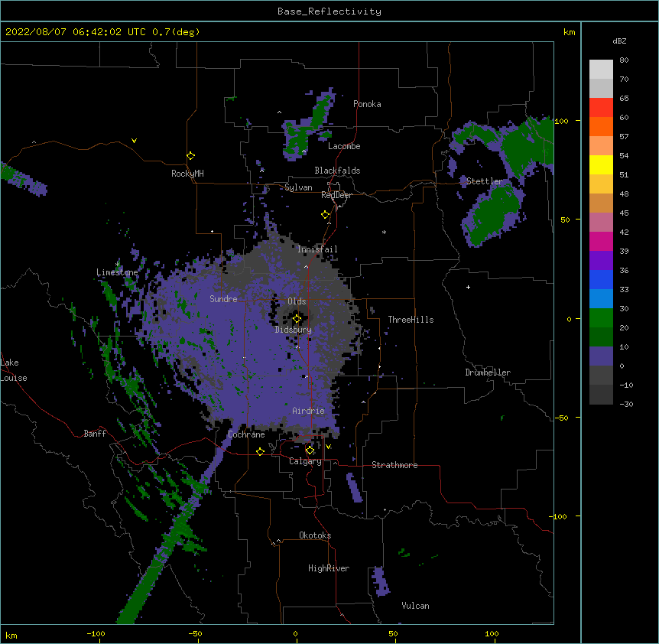Select the yellow diamond marker below Cochrane
This screenshot has height=644, width=659.
tap(260, 451)
